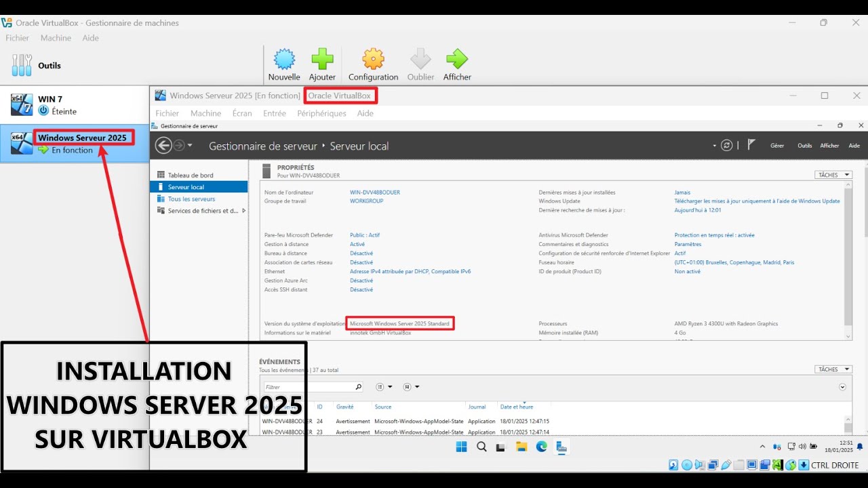Click the notifications flag icon
Viewport: 868px width, 488px height.
pos(751,145)
